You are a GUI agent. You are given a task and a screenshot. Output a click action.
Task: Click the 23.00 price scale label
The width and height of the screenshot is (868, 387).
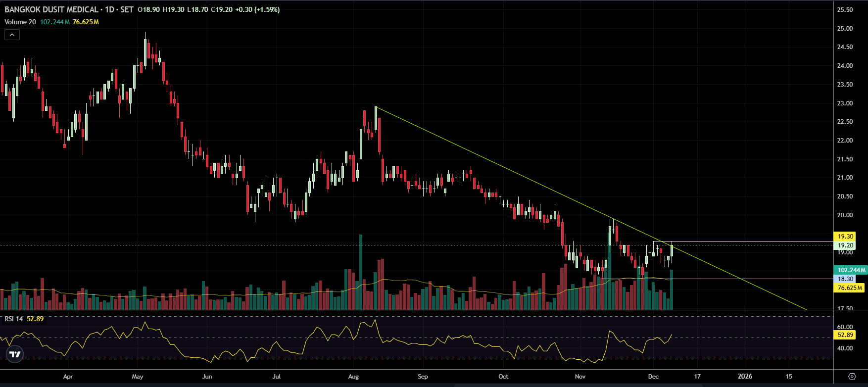pyautogui.click(x=845, y=103)
